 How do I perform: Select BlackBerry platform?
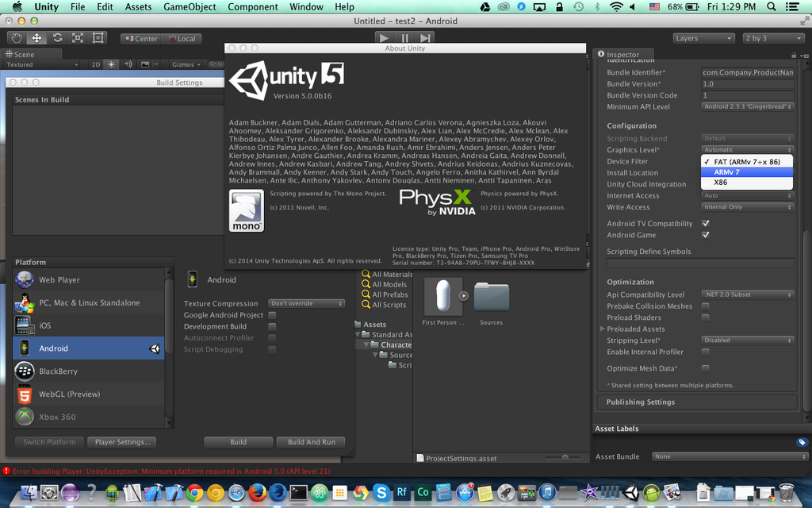(89, 371)
